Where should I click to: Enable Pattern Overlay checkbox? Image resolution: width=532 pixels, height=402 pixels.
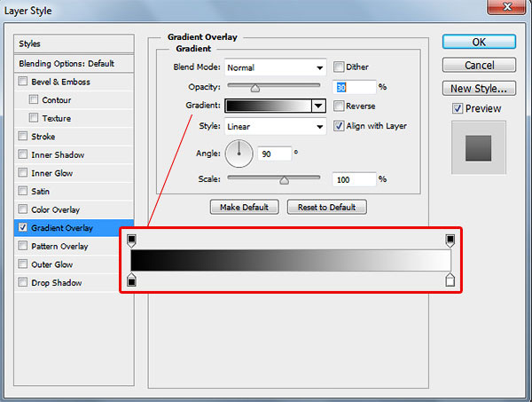click(x=23, y=246)
